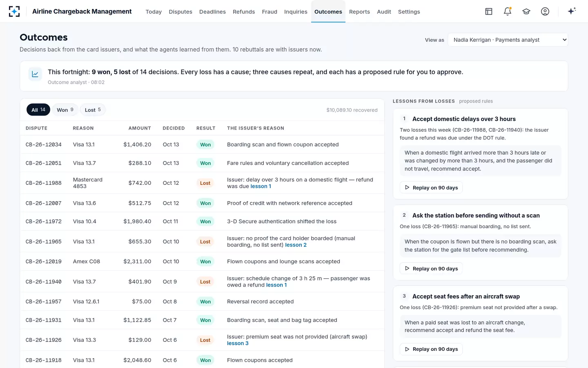588x368 pixels.
Task: Click dispute ID CB-26-12007
Action: 44,203
